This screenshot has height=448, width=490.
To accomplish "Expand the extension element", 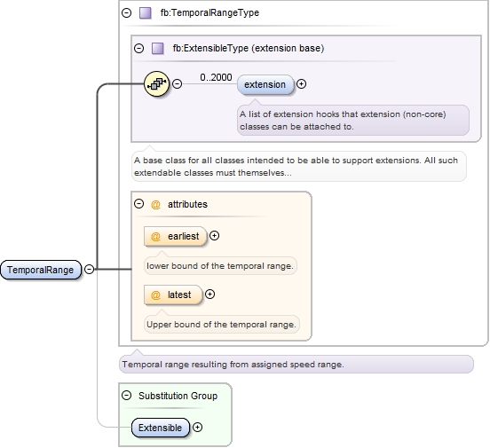I will [301, 83].
